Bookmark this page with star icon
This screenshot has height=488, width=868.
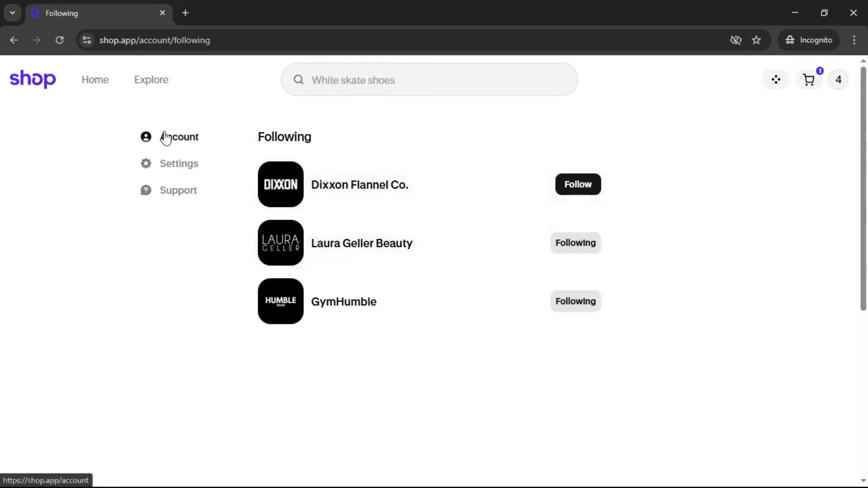pyautogui.click(x=756, y=40)
